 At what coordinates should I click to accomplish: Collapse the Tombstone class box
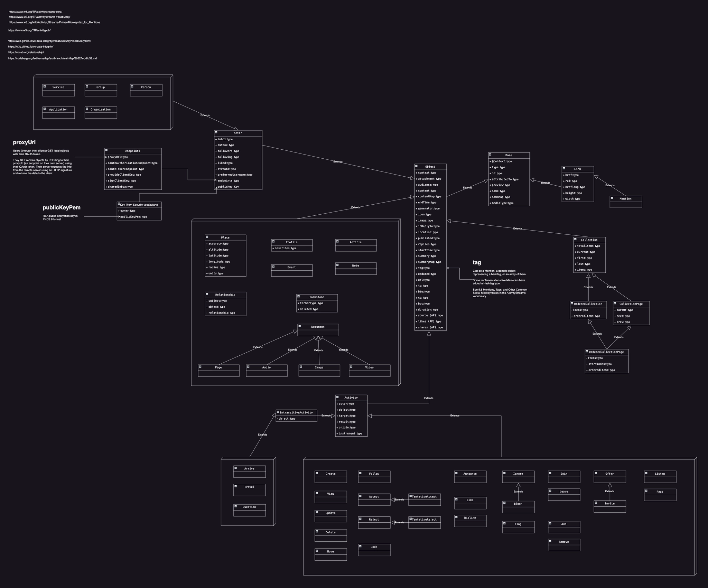tap(299, 296)
